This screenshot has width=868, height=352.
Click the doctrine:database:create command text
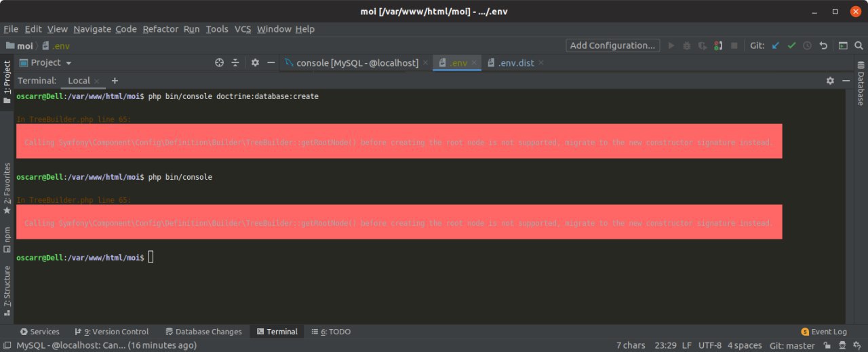pyautogui.click(x=267, y=96)
